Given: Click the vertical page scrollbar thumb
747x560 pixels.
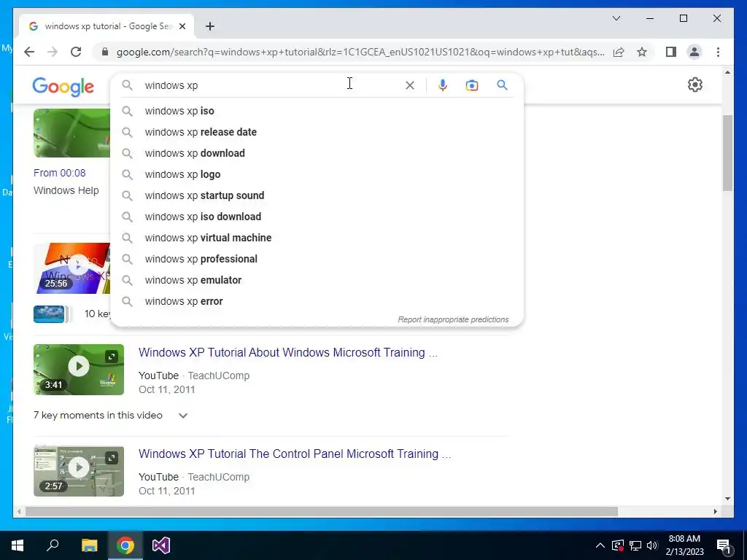Looking at the screenshot, I should [727, 153].
